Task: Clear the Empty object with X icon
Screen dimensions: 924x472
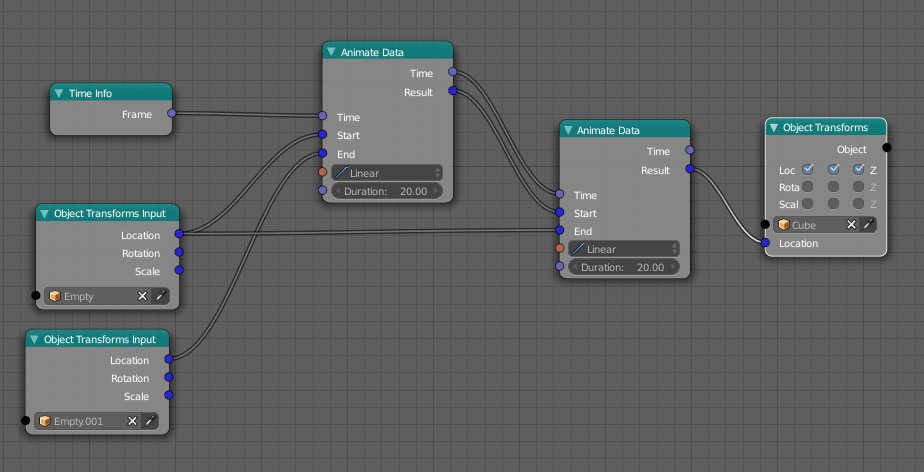Action: (142, 296)
